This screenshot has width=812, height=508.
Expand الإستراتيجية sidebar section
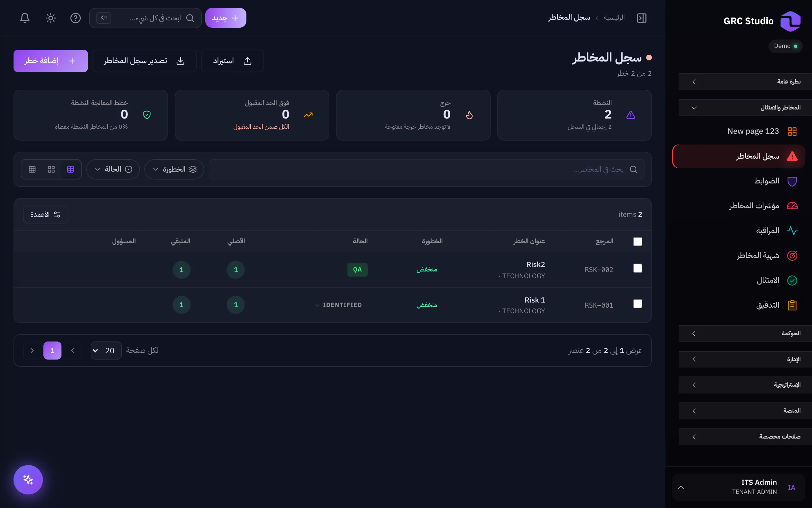point(745,385)
